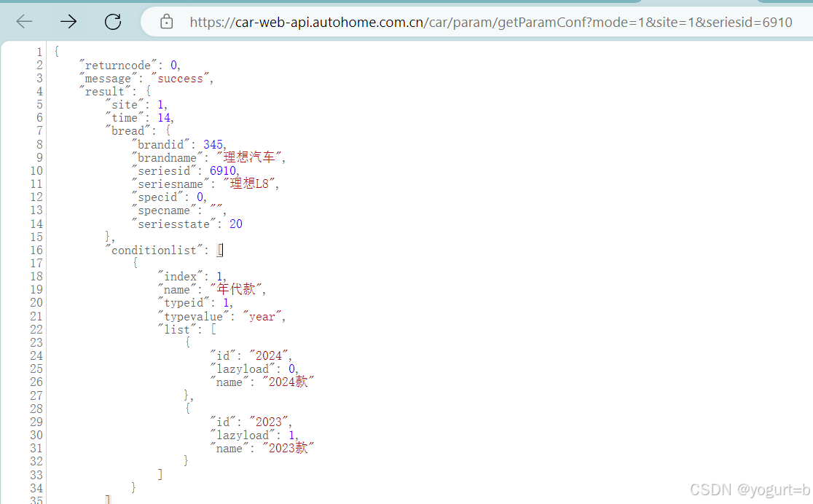Click the time value 14
Image resolution: width=813 pixels, height=504 pixels.
[x=165, y=118]
